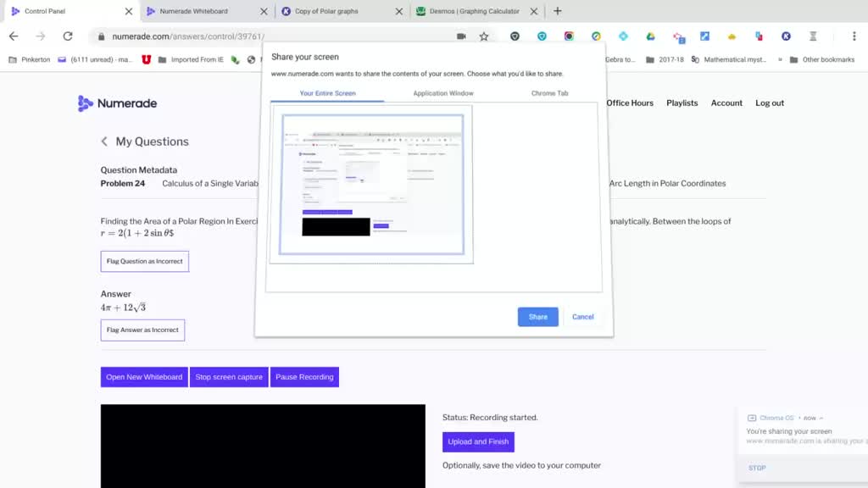Reload the page with the refresh icon
Screen dimensions: 868x488
click(x=68, y=36)
